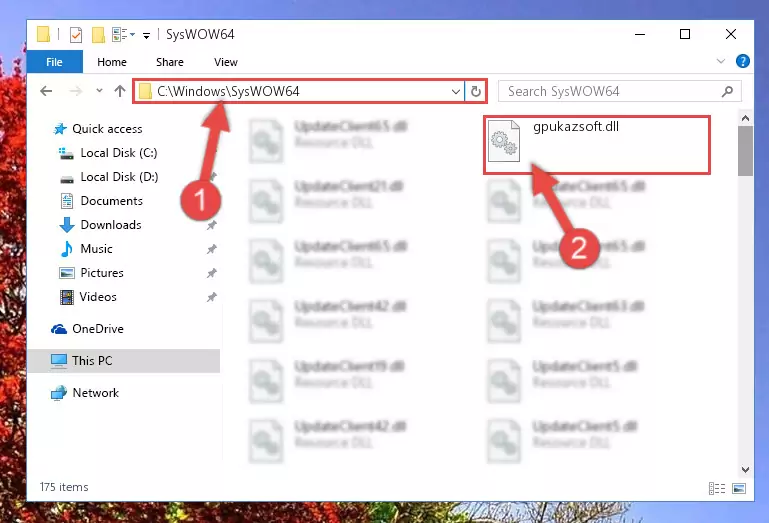769x523 pixels.
Task: Open Pictures in the sidebar
Action: [102, 273]
